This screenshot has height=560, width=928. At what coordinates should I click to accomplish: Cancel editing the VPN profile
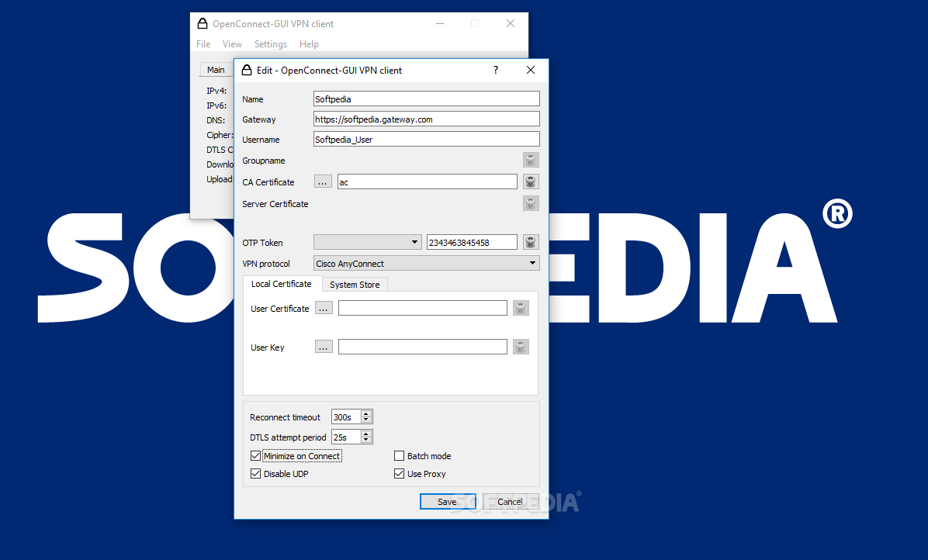tap(510, 502)
